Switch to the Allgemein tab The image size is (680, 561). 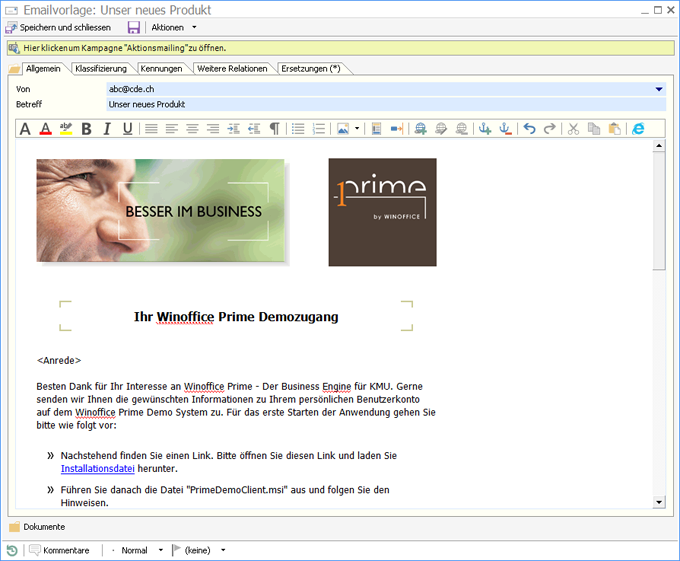[x=43, y=68]
